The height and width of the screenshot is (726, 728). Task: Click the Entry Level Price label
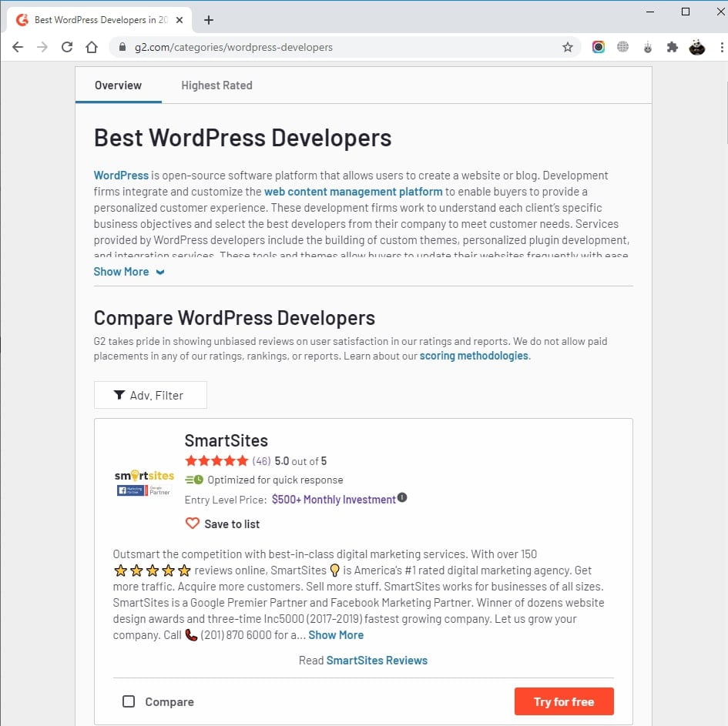[x=225, y=500]
